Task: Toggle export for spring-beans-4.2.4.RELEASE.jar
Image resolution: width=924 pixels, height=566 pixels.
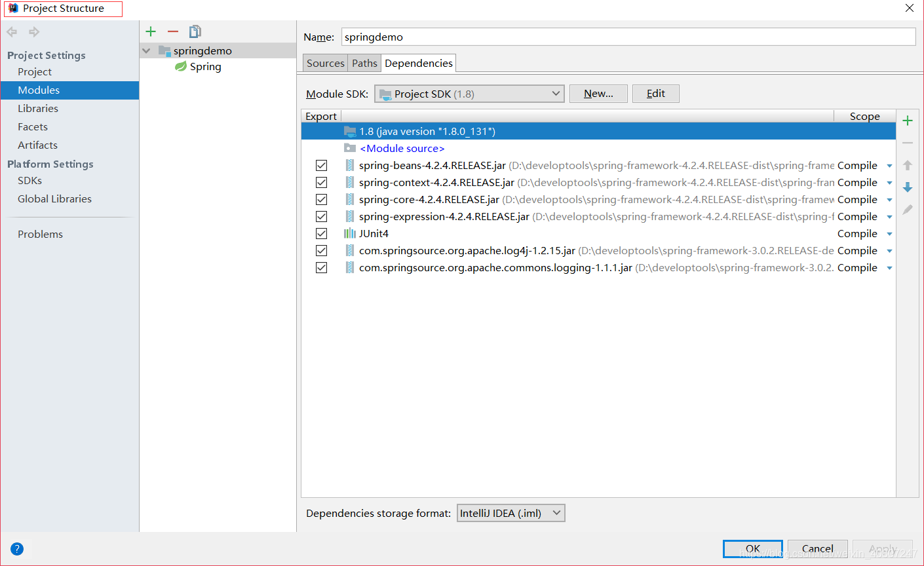Action: pyautogui.click(x=321, y=165)
